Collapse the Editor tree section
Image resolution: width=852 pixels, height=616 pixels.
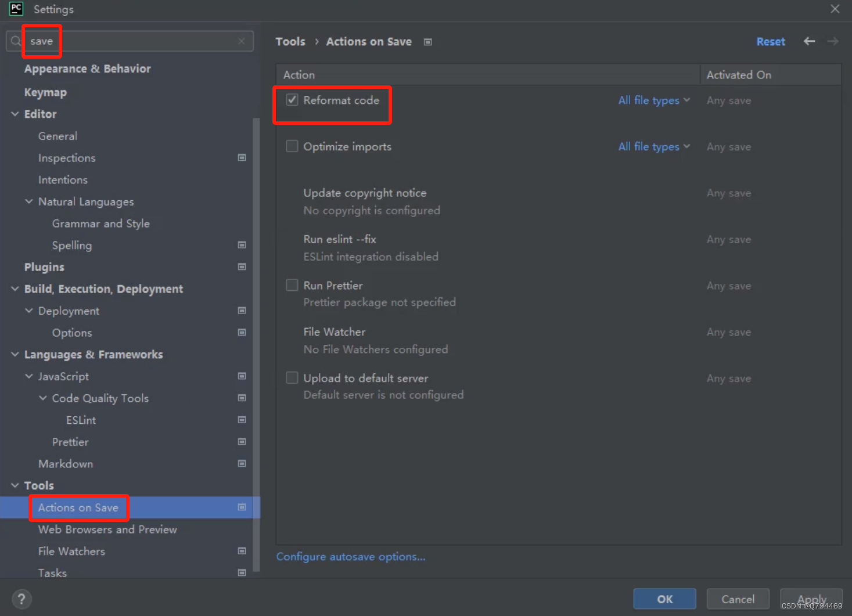click(15, 114)
